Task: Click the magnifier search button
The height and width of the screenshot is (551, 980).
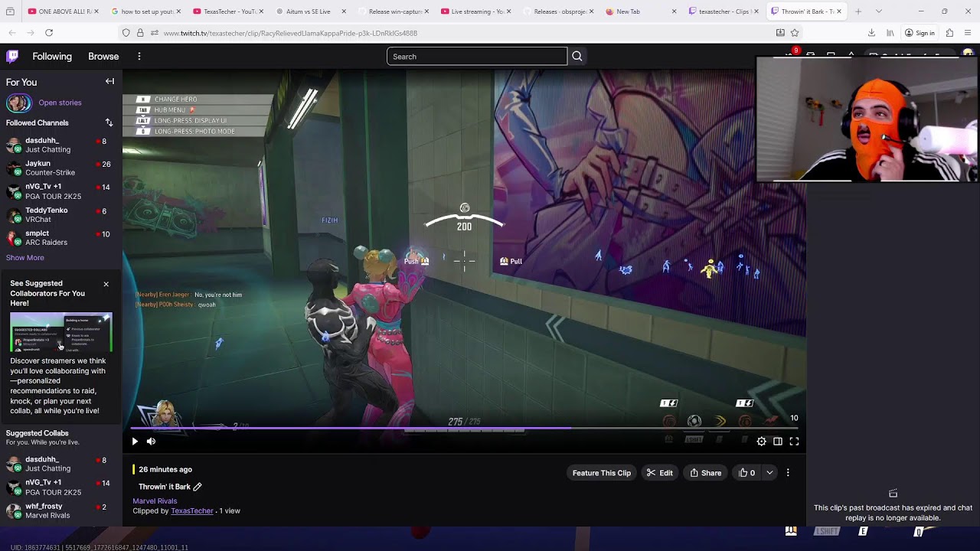Action: [577, 56]
